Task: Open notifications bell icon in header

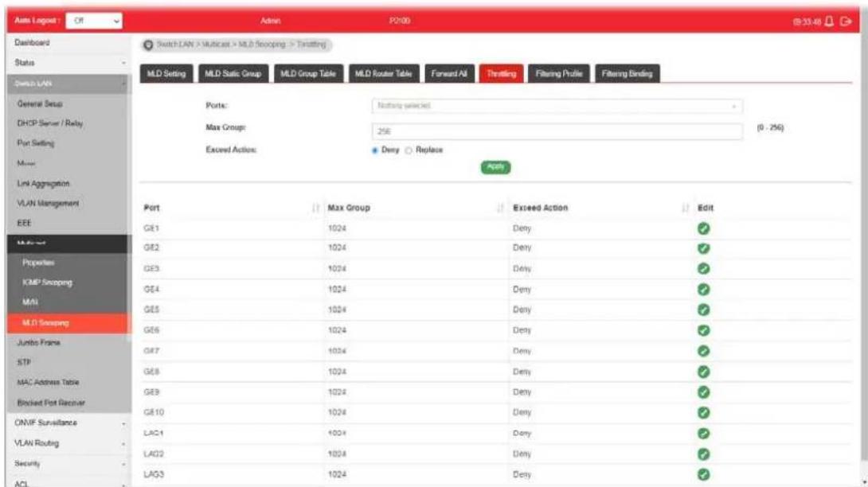Action: (x=829, y=21)
